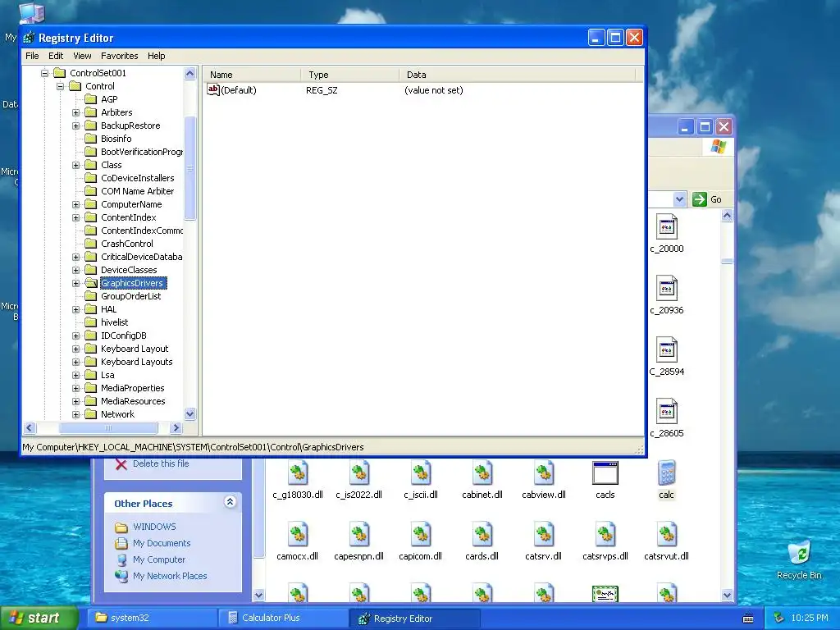This screenshot has width=840, height=630.
Task: Select the IDConfigDB key
Action: point(123,336)
